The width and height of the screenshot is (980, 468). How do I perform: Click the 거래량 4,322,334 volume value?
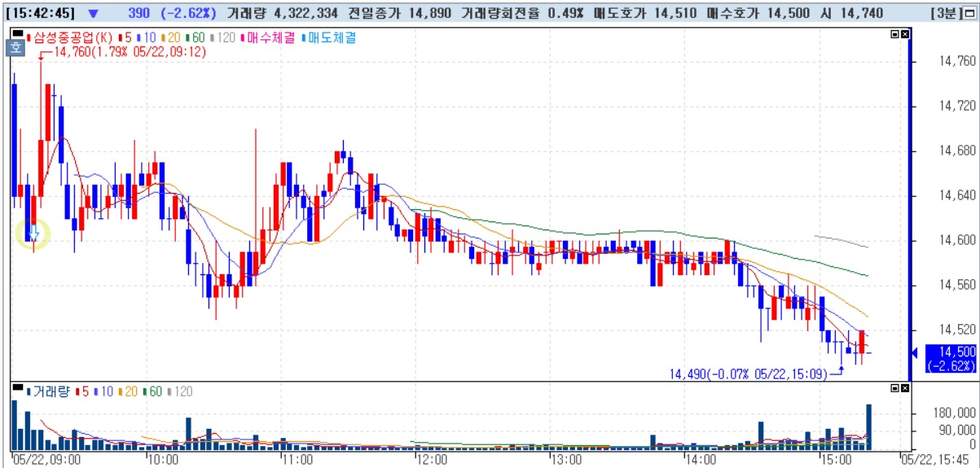281,14
